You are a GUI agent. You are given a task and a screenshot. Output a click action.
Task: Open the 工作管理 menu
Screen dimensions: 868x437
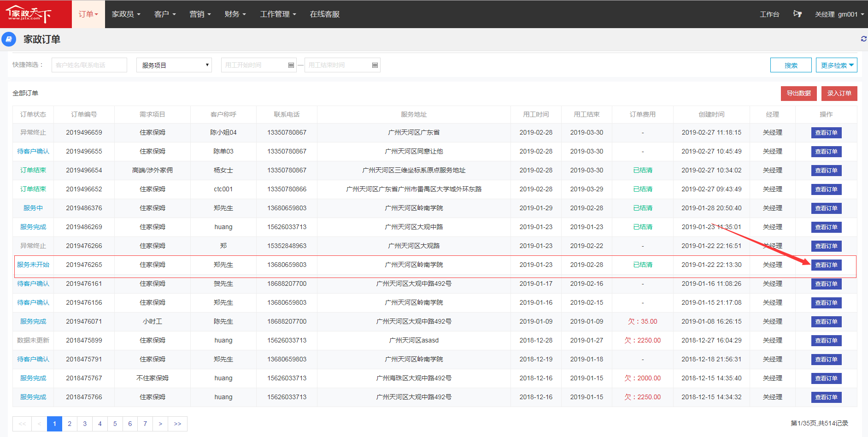click(x=278, y=14)
